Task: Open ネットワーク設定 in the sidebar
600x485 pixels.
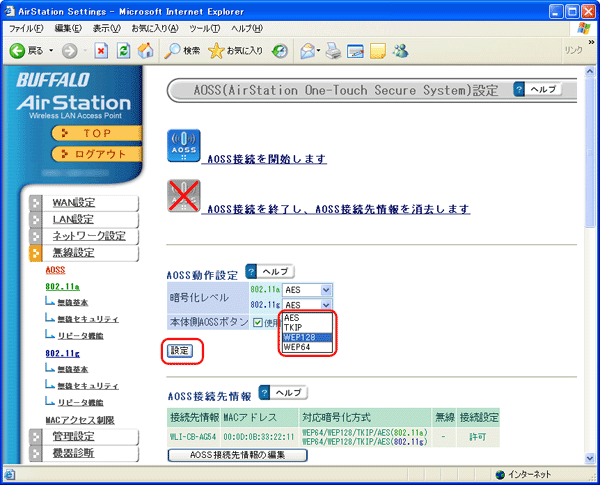Action: tap(89, 236)
